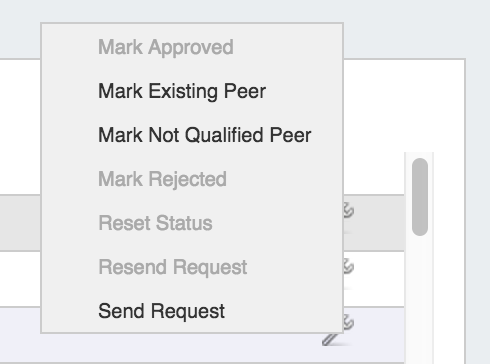490x364 pixels.
Task: Click the scrollbar track below the thumb
Action: [x=420, y=300]
